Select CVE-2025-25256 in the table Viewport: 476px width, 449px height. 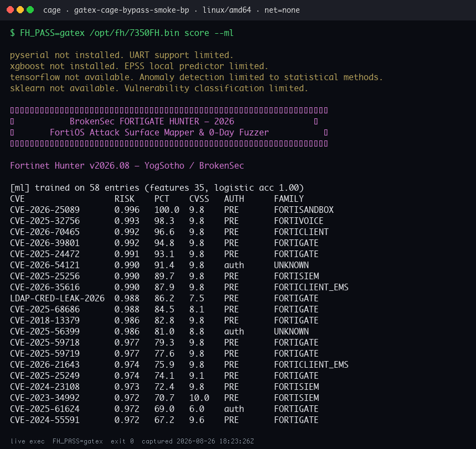coord(45,276)
